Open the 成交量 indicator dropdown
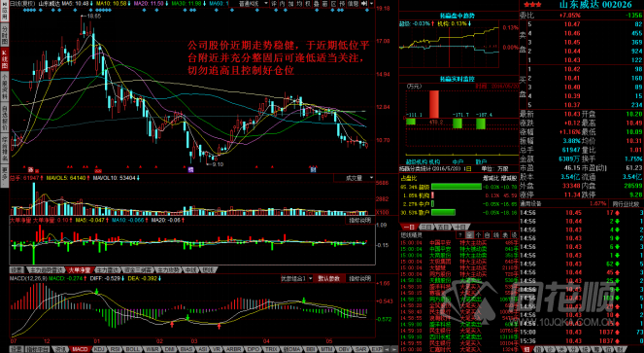644x353 pixels. coord(355,178)
